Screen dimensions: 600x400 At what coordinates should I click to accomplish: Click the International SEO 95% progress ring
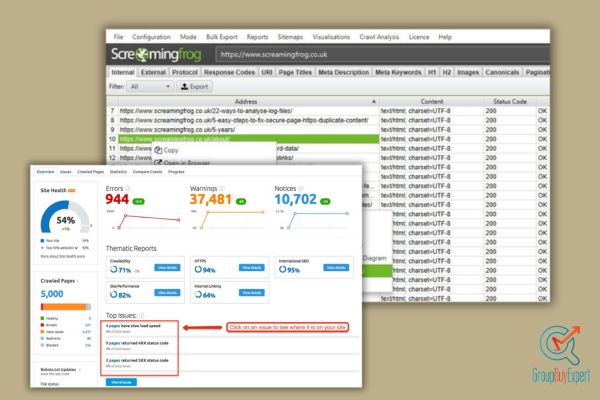click(282, 269)
